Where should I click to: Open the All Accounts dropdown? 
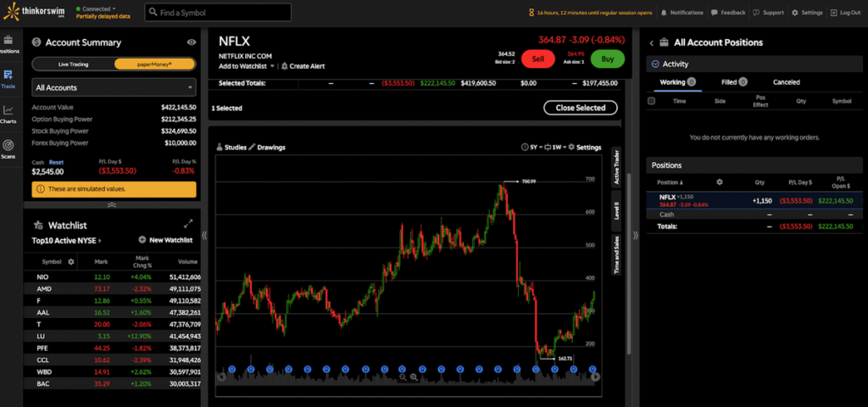coord(114,87)
